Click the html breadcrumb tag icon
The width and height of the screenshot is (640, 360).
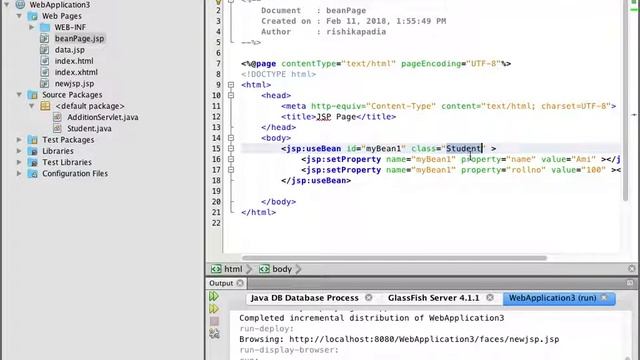(216, 269)
